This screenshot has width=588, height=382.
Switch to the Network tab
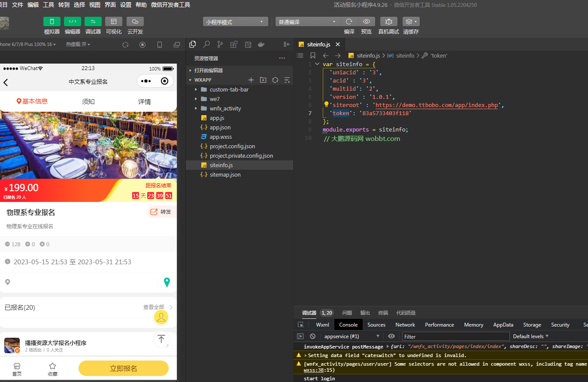(405, 324)
